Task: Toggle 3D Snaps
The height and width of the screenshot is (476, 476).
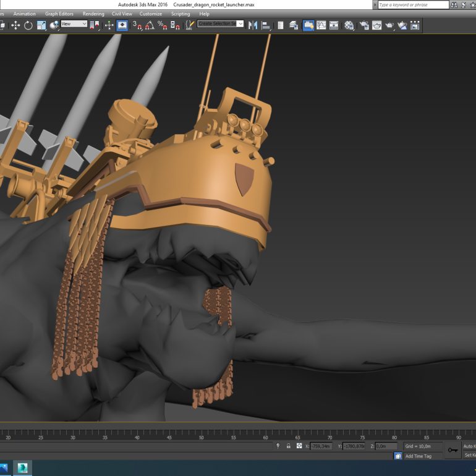Action: point(137,25)
